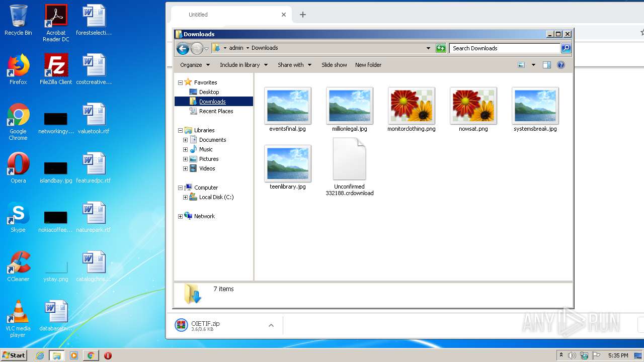Click the volume icon in system tray
The height and width of the screenshot is (362, 644).
pos(572,355)
